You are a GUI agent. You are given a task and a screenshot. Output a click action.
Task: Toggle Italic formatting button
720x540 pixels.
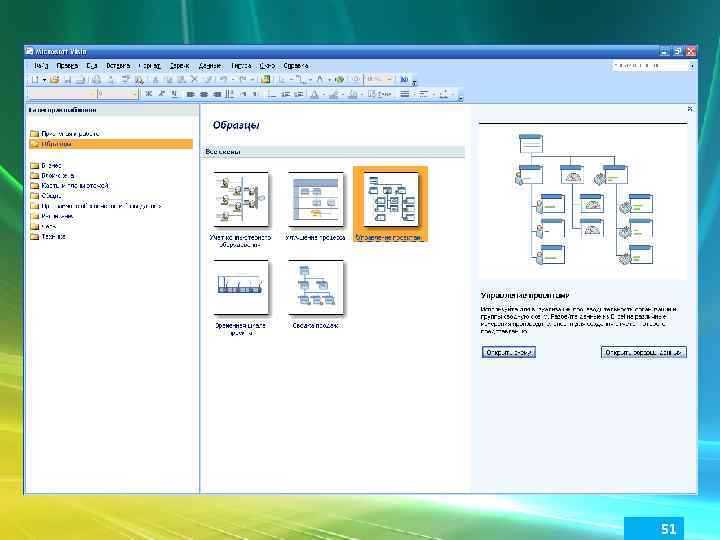tap(162, 94)
